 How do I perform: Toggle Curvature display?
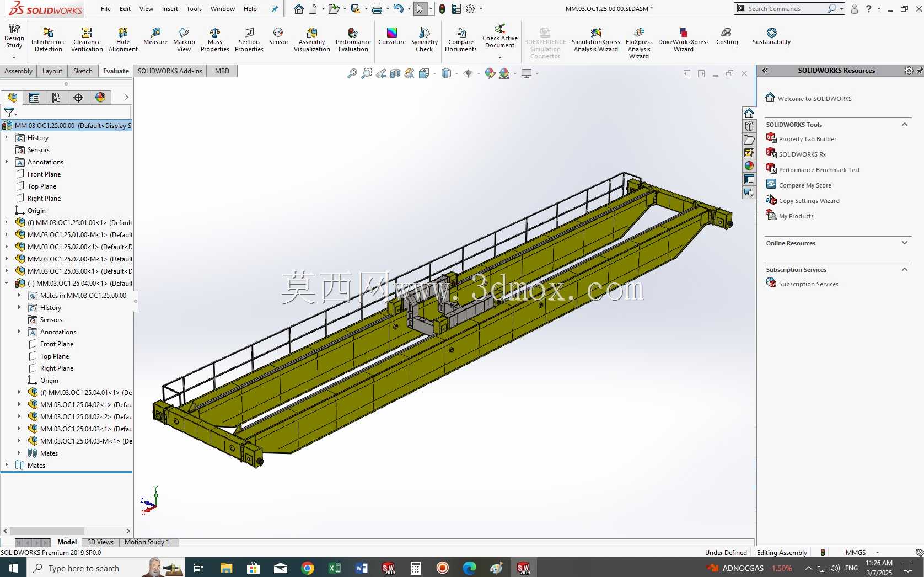(x=392, y=36)
